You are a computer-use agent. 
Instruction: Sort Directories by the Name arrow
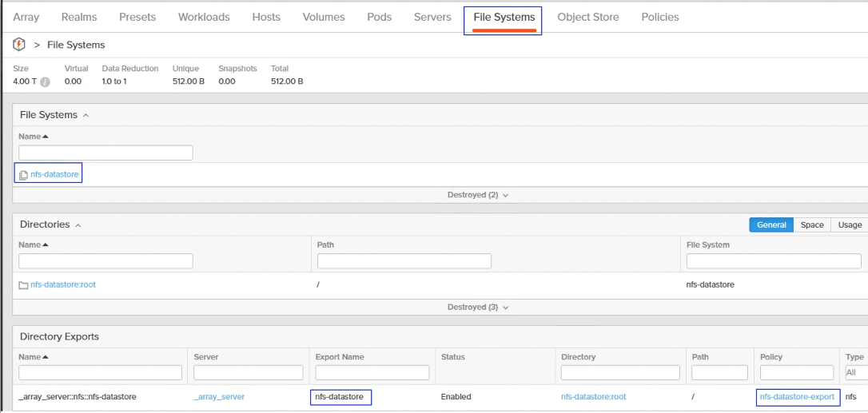coord(46,244)
